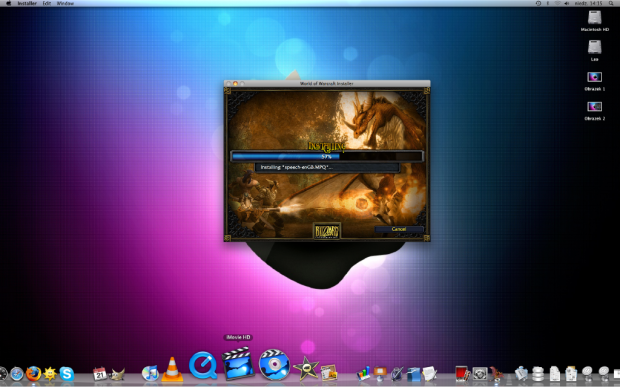Open iDVD disc icon in dock
The width and height of the screenshot is (620, 387).
click(274, 365)
